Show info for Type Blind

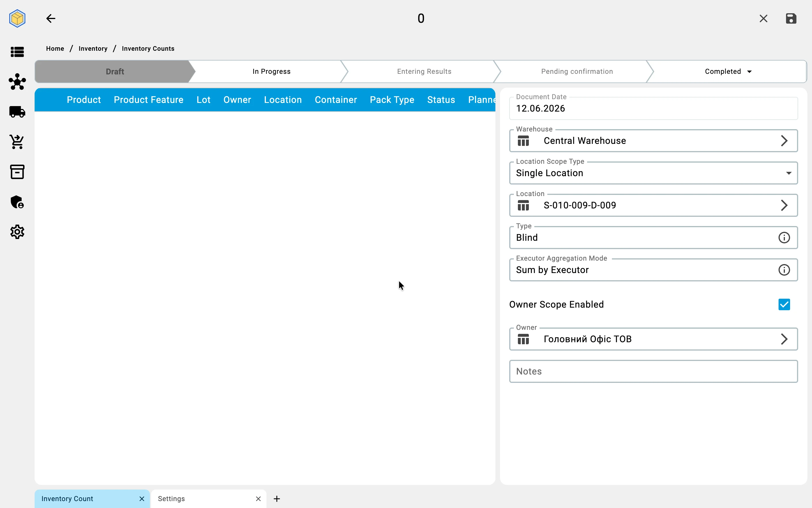coord(784,238)
